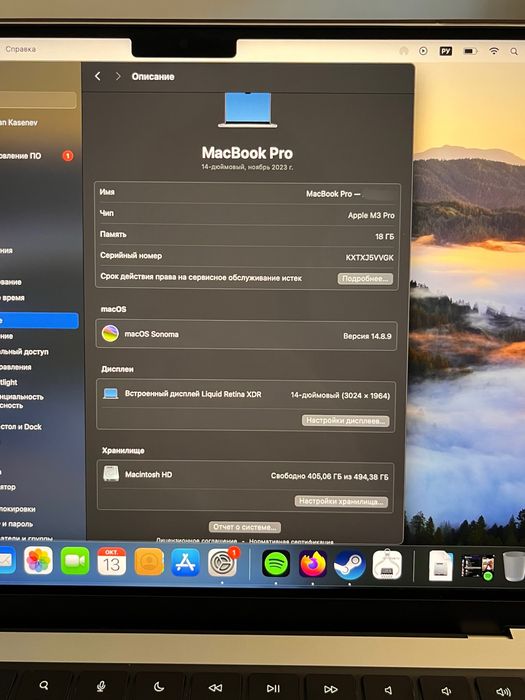The width and height of the screenshot is (525, 700).
Task: Go forward with the right chevron arrow
Action: click(118, 76)
